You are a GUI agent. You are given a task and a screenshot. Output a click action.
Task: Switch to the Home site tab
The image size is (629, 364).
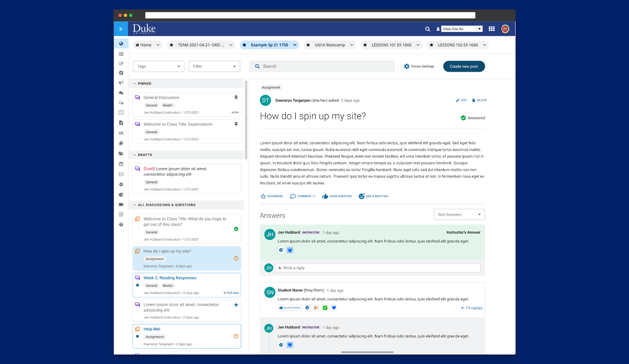click(148, 45)
